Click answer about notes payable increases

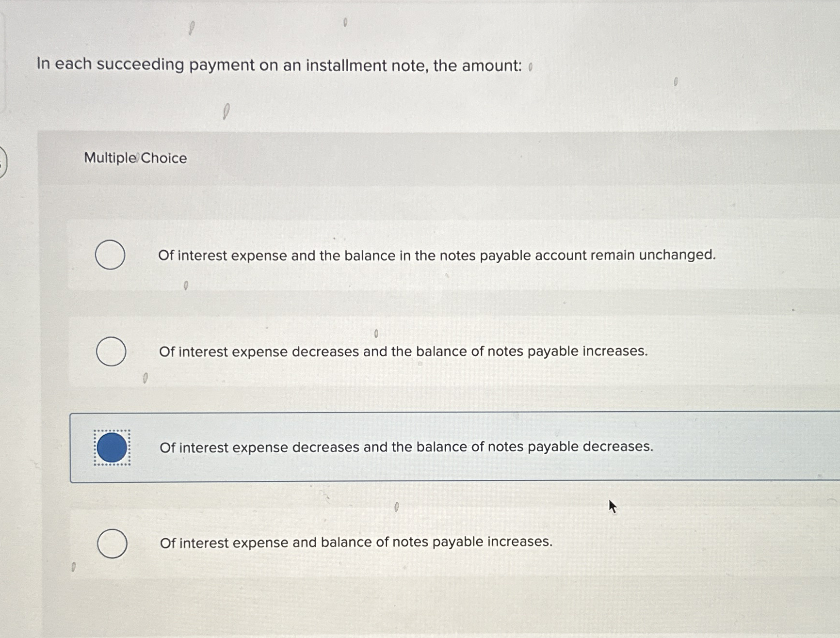coord(404,351)
